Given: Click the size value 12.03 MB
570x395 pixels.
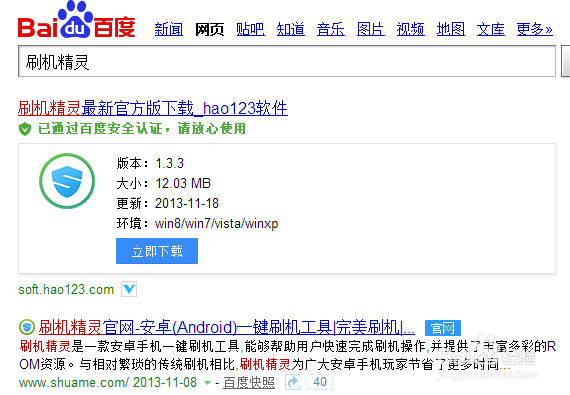Looking at the screenshot, I should click(x=183, y=184).
